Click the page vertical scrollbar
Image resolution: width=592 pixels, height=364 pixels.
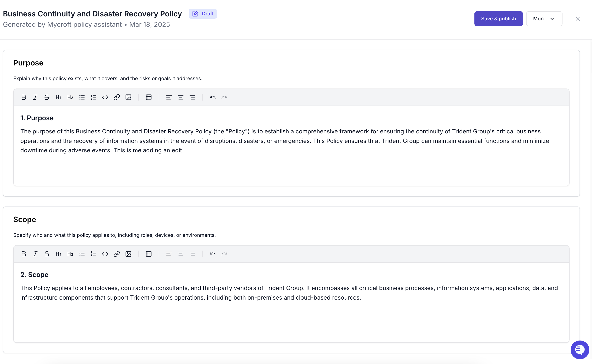(591, 58)
